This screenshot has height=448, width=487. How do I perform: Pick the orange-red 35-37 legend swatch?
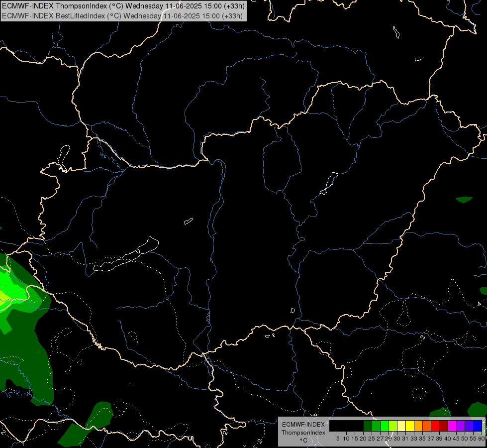click(427, 426)
